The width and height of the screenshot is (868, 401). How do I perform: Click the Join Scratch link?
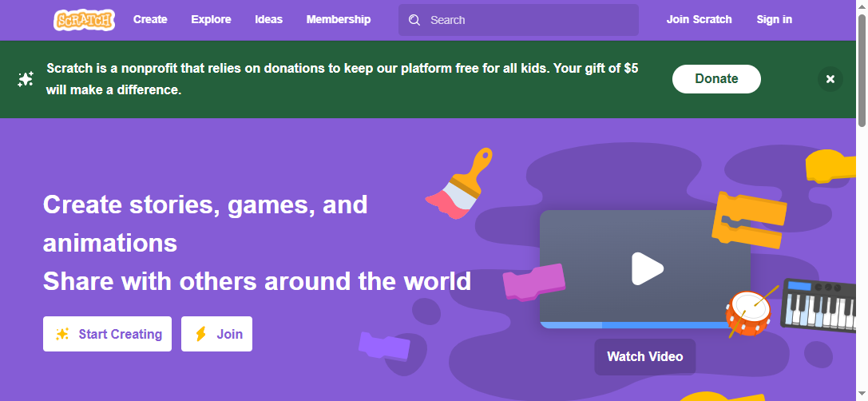[x=699, y=20]
